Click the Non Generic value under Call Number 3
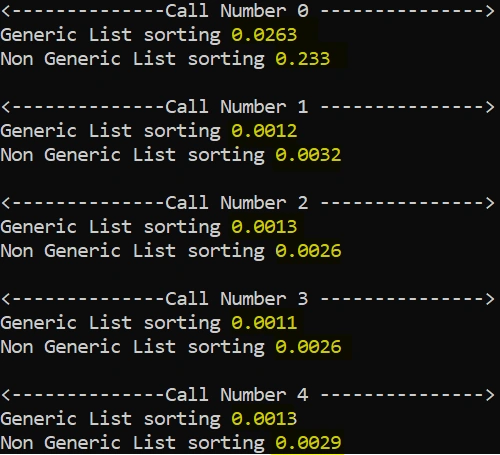Image resolution: width=500 pixels, height=455 pixels. point(308,347)
